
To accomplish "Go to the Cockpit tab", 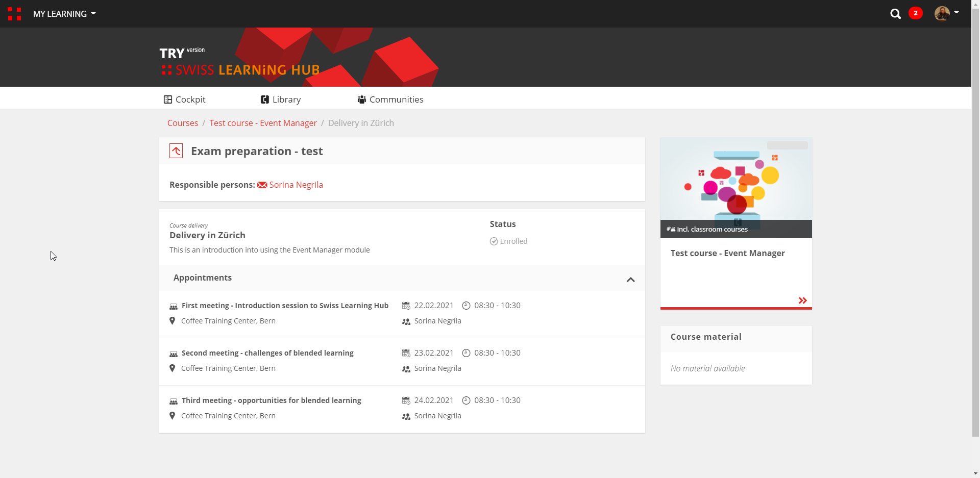I will (185, 99).
